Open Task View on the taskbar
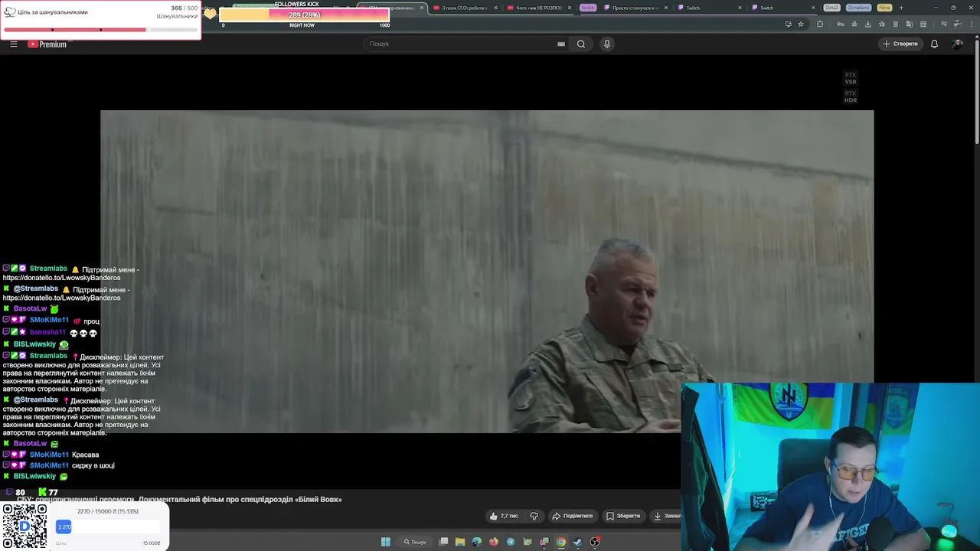The height and width of the screenshot is (551, 980). point(443,542)
